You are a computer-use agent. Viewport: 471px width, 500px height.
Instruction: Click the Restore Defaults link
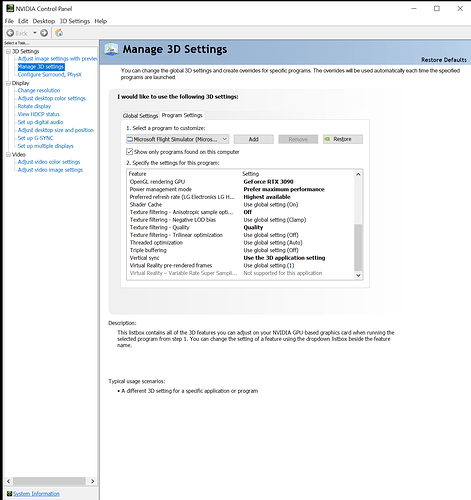point(444,60)
